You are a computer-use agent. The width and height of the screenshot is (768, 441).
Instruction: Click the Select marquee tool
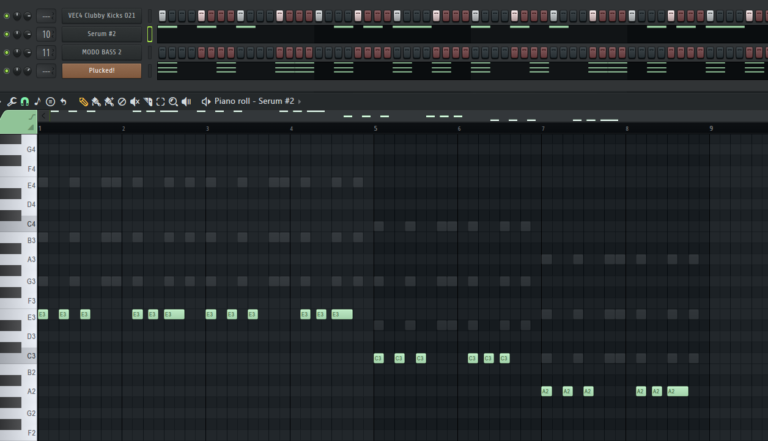pos(160,102)
